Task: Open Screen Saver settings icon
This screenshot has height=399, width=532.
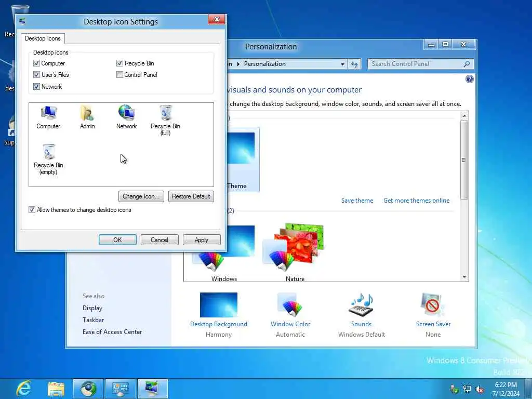Action: (x=433, y=304)
